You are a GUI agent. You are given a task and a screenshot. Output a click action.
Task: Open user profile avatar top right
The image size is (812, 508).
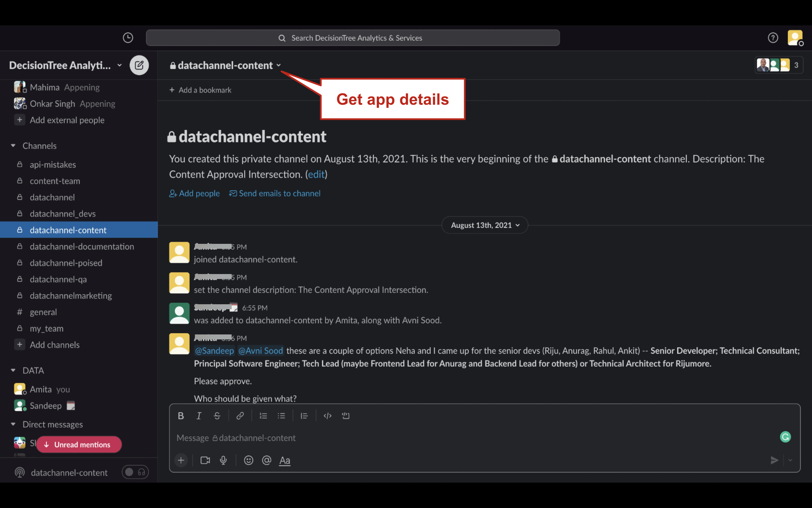[x=795, y=38]
